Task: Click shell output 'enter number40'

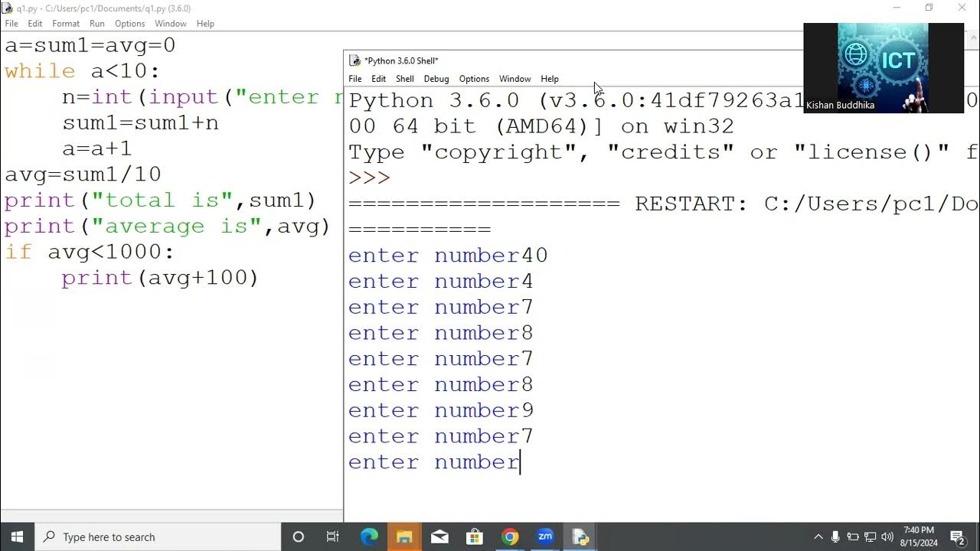Action: 448,255
